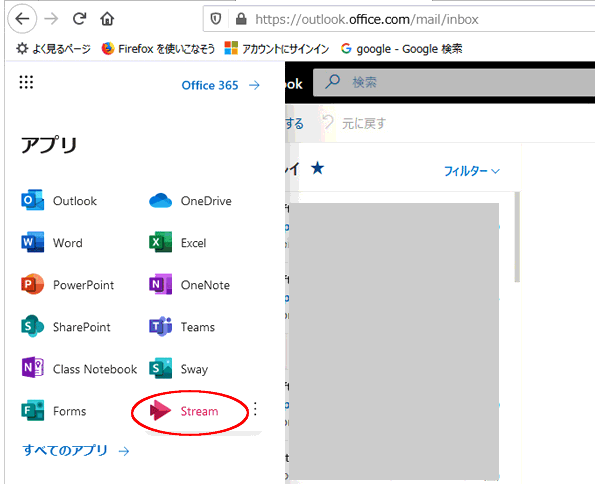Launch Teams app
Screen dimensions: 595x484
[182, 327]
